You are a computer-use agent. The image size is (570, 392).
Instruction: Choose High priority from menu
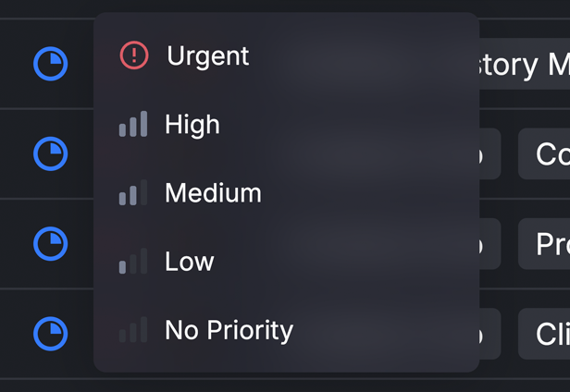coord(287,124)
